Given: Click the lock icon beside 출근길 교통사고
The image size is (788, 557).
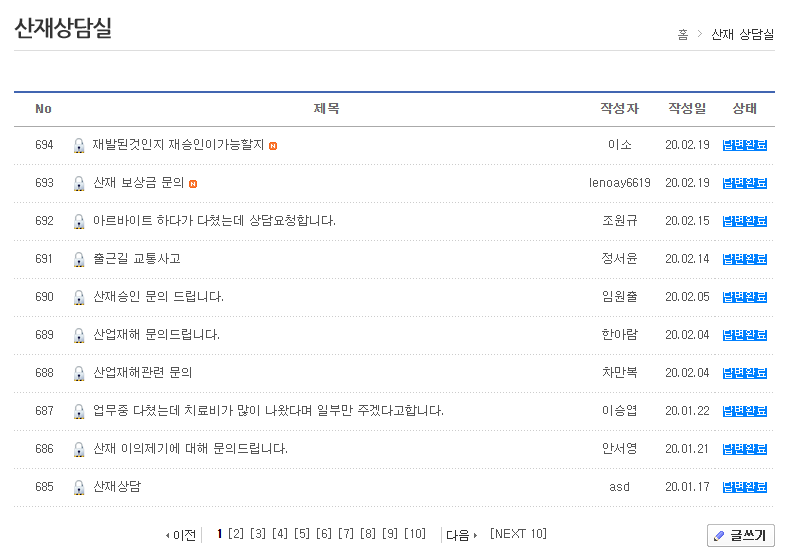Looking at the screenshot, I should click(79, 260).
